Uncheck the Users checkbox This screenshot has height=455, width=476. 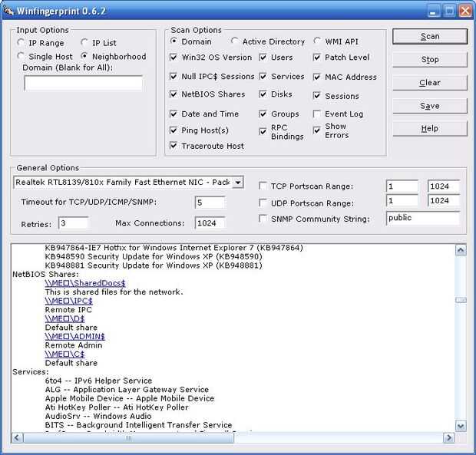(263, 57)
